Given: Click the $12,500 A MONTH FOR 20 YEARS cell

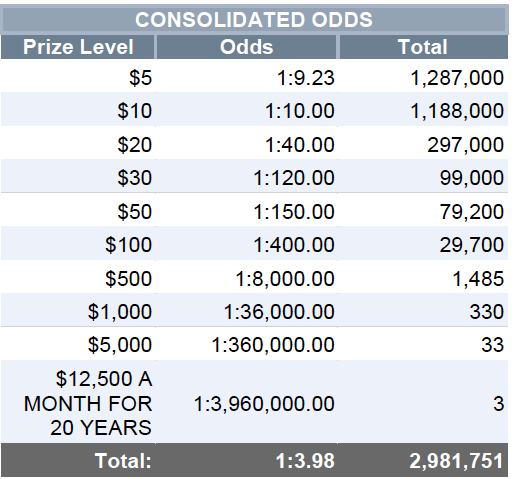Looking at the screenshot, I should coord(78,402).
